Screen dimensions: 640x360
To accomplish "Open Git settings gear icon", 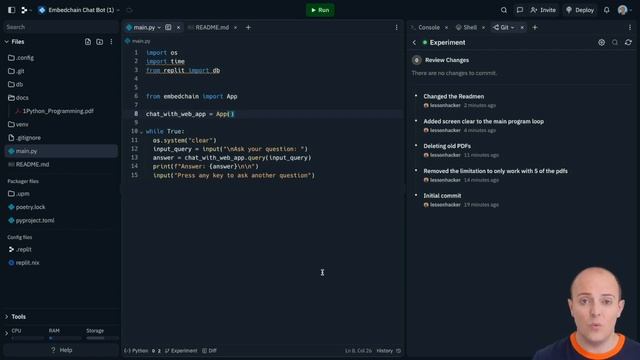I will (x=602, y=42).
